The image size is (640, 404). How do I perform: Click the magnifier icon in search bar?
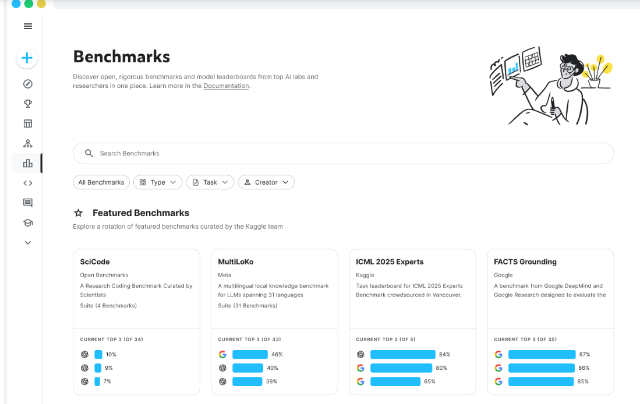(x=89, y=153)
